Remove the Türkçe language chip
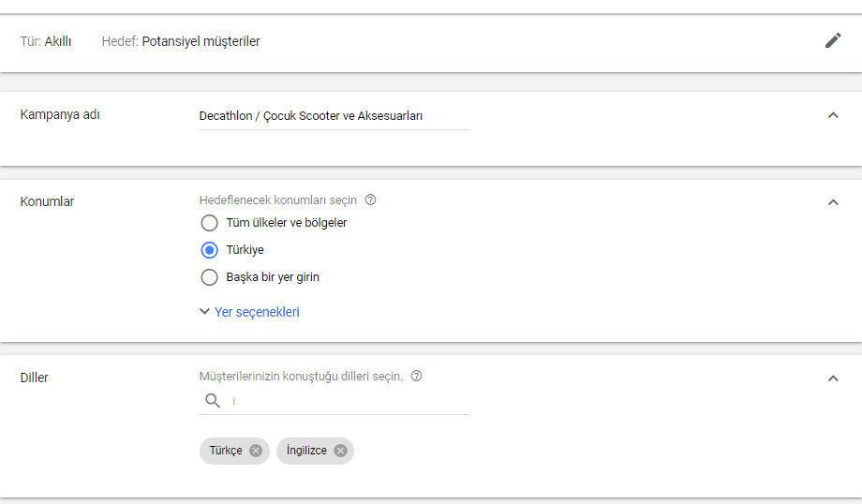This screenshot has width=862, height=504. point(256,451)
